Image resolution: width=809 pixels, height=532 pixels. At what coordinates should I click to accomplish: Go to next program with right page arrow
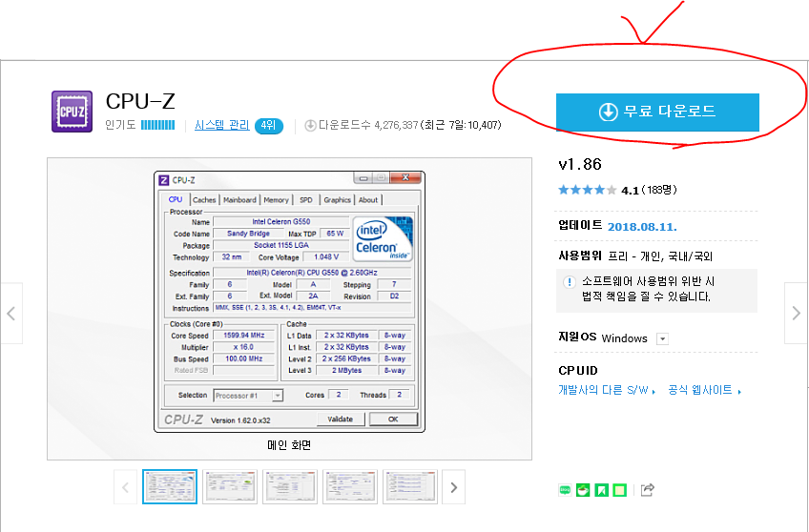pos(796,313)
